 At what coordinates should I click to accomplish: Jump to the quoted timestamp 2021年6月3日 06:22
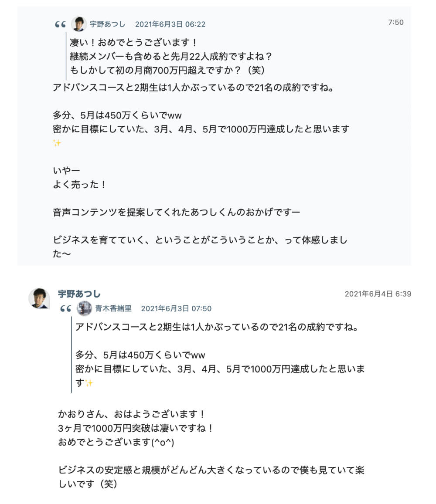click(x=170, y=24)
